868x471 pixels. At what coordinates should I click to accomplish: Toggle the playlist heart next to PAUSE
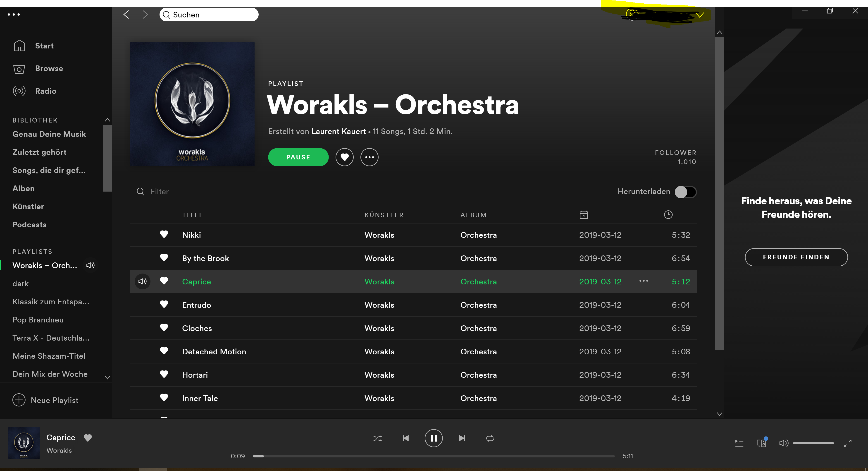point(344,157)
